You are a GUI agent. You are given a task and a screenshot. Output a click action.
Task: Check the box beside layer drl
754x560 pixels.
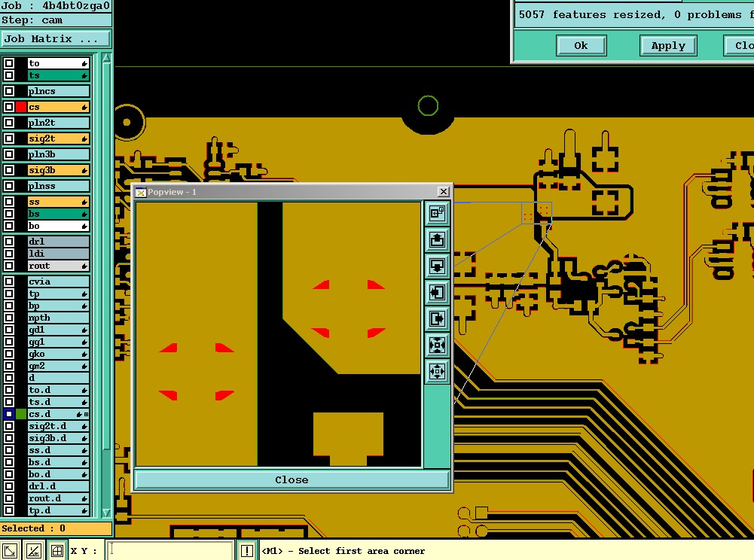(8, 242)
